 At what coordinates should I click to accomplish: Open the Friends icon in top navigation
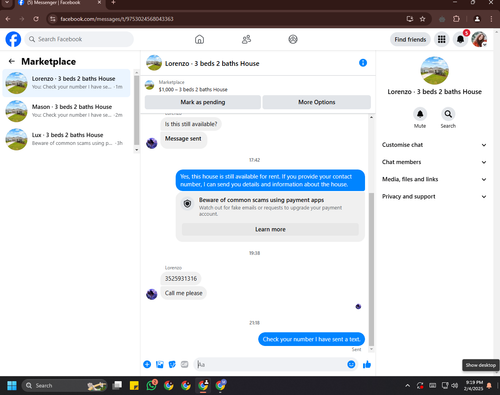246,39
